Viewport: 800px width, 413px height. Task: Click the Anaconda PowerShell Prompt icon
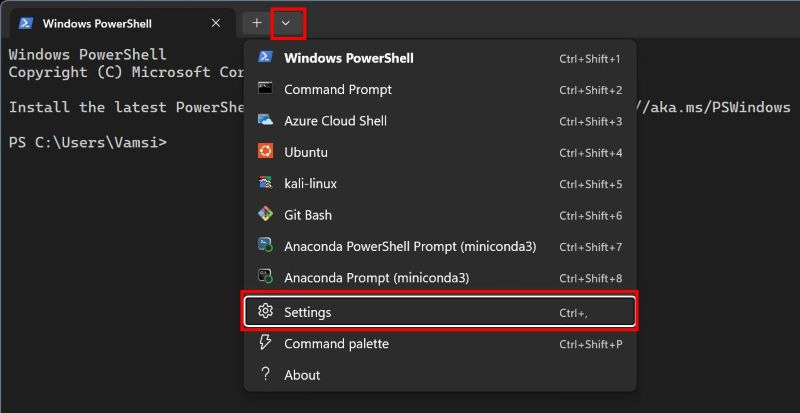[265, 246]
